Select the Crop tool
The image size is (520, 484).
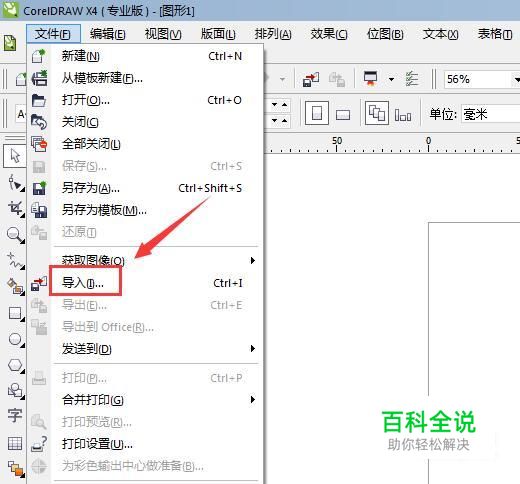tap(15, 209)
